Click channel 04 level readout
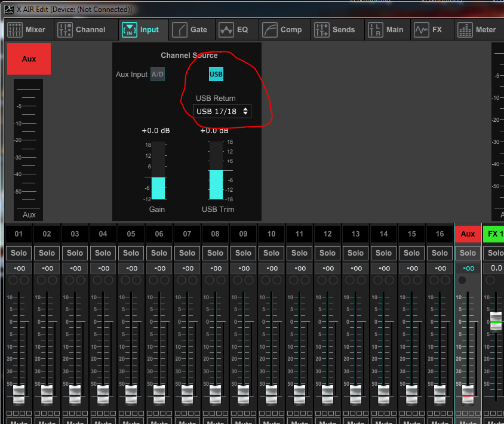The height and width of the screenshot is (424, 504). (x=103, y=268)
